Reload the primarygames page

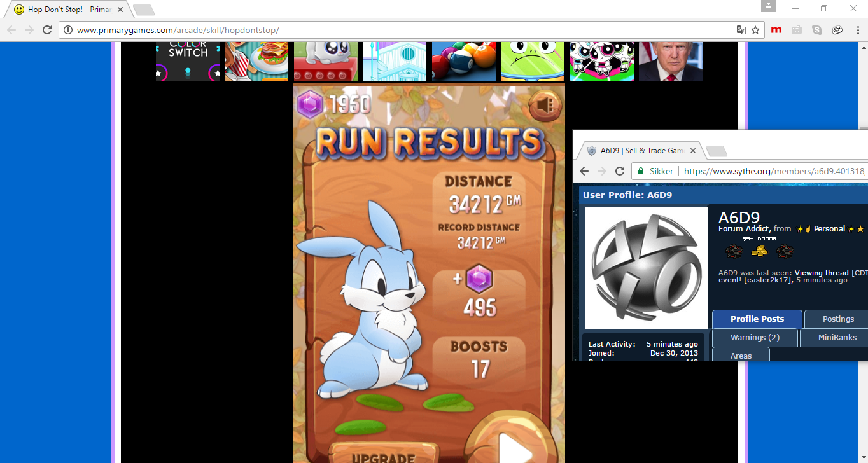(47, 30)
